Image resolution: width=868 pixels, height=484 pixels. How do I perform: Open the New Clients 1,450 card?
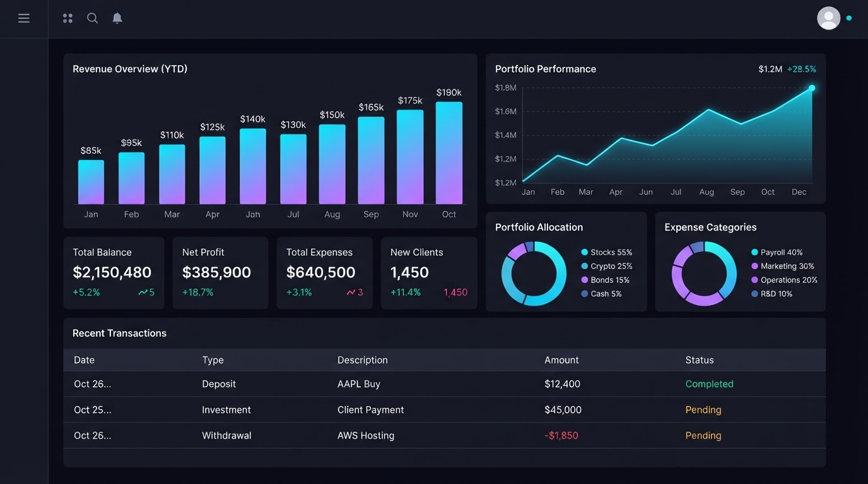(x=429, y=273)
